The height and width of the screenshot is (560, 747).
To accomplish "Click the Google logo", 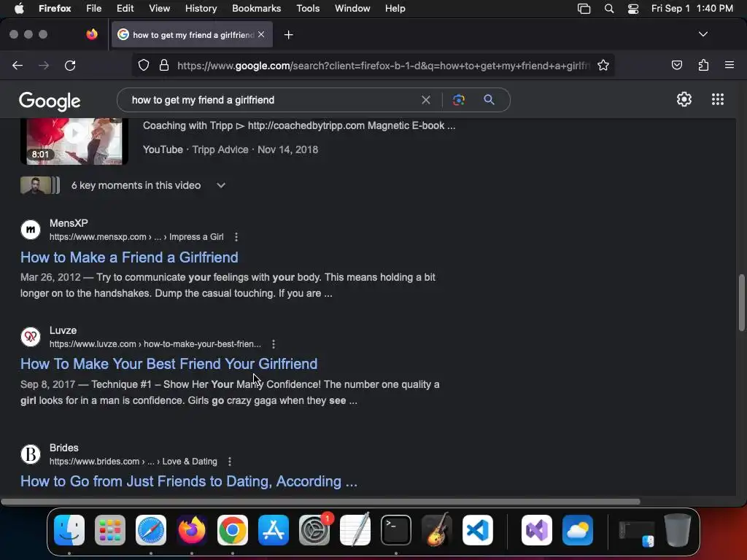I will coord(50,101).
